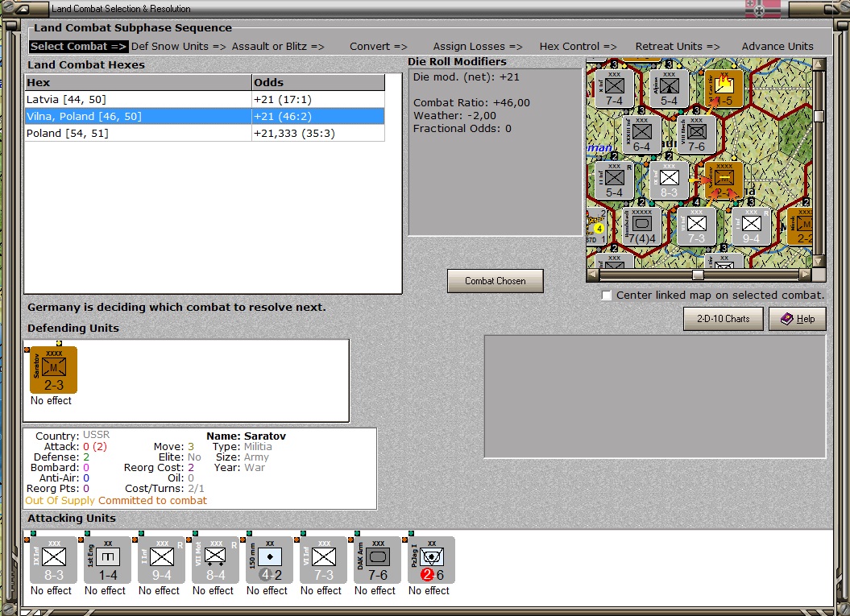Open the Help button
850x616 pixels.
pyautogui.click(x=798, y=319)
